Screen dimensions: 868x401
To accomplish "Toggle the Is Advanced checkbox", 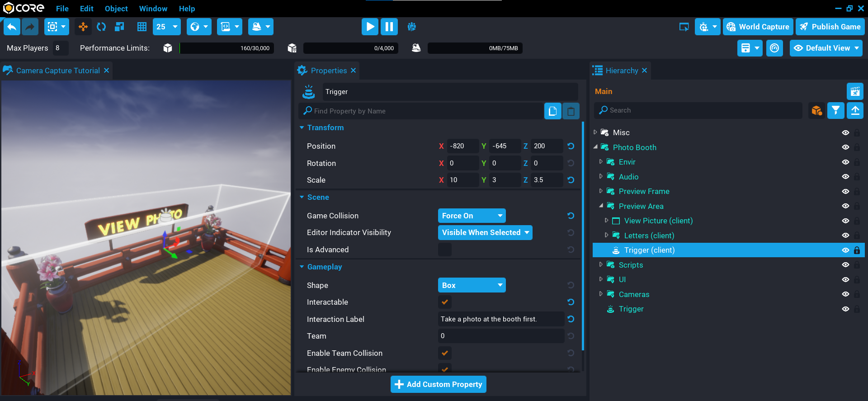I will (x=445, y=250).
